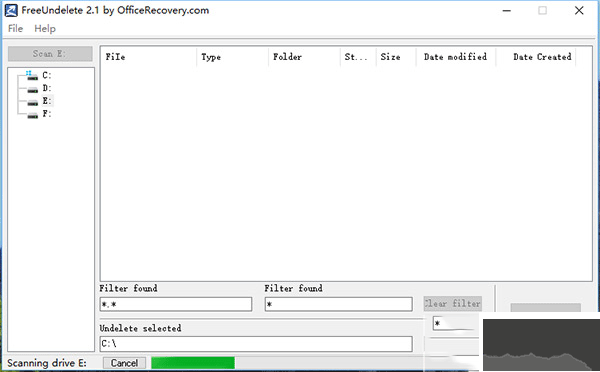The height and width of the screenshot is (372, 600).
Task: Sort by Date modified column header
Action: 456,57
